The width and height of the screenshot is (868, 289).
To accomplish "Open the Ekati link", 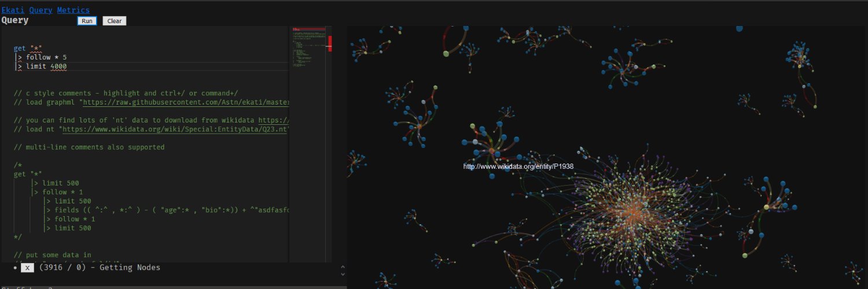I will (13, 10).
